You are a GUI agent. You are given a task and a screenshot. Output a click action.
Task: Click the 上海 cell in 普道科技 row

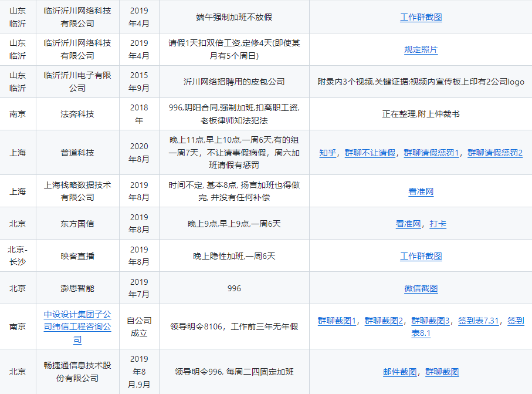[18, 153]
